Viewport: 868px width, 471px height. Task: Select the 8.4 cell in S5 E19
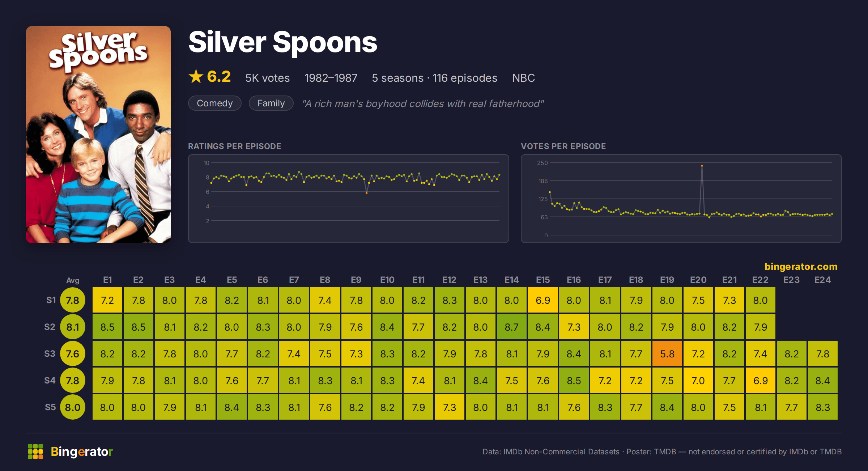pos(667,407)
